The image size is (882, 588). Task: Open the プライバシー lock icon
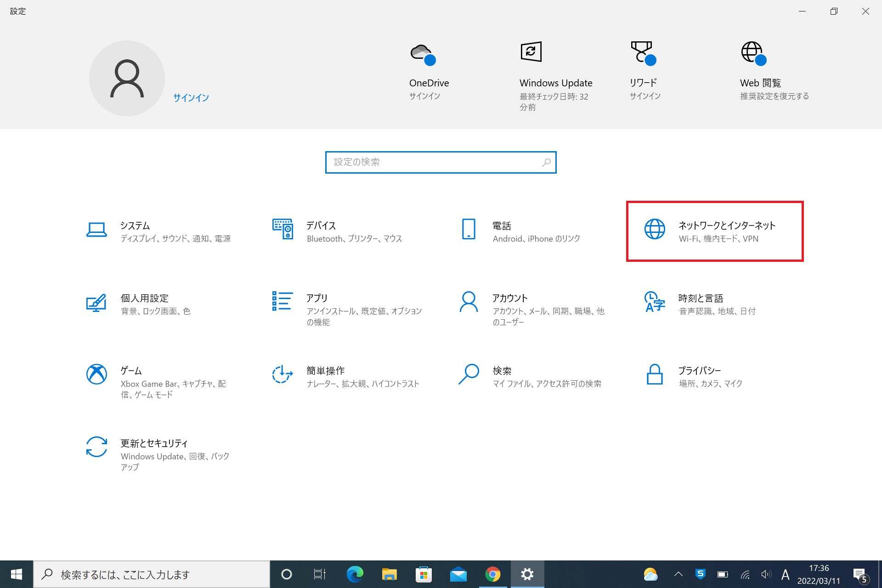tap(655, 374)
